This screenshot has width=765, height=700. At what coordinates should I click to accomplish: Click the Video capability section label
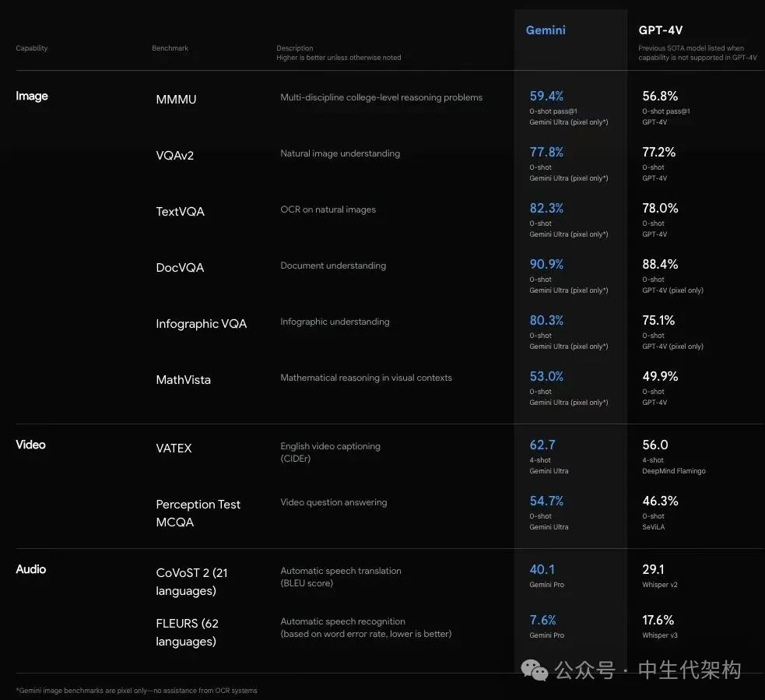[30, 445]
